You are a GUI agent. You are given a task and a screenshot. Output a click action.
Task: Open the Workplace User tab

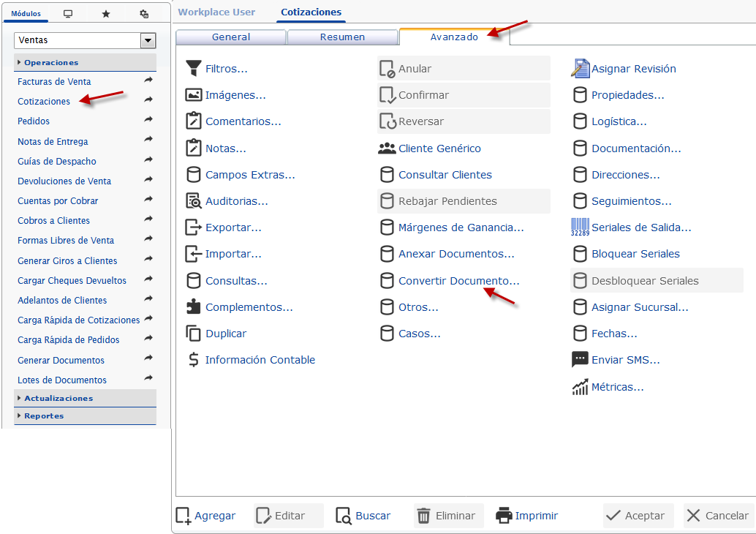(x=216, y=12)
